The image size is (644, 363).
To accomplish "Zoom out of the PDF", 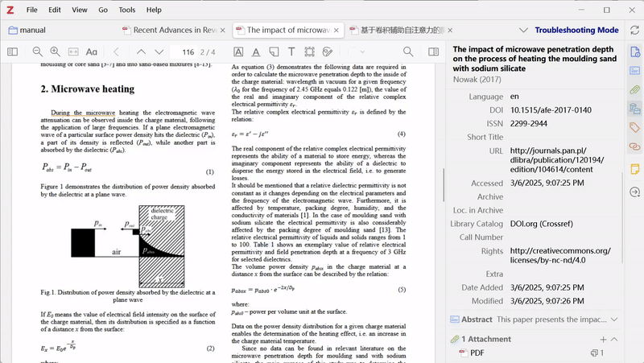I will (x=37, y=52).
